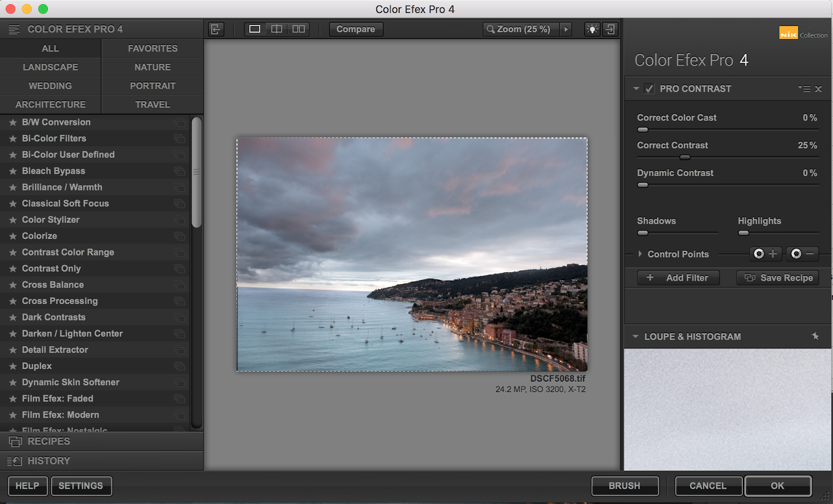This screenshot has height=504, width=833.
Task: Open presets icon for Film Efex: Modern
Action: [x=180, y=415]
